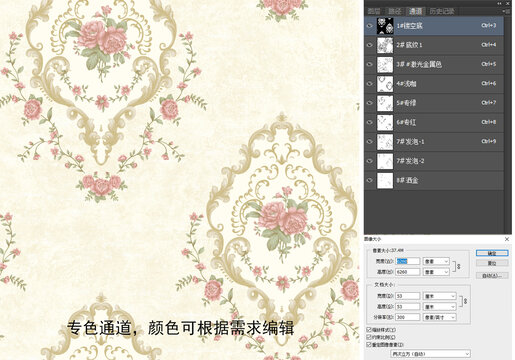
Task: Hide the 1# channel via eye icon
Action: (369, 26)
